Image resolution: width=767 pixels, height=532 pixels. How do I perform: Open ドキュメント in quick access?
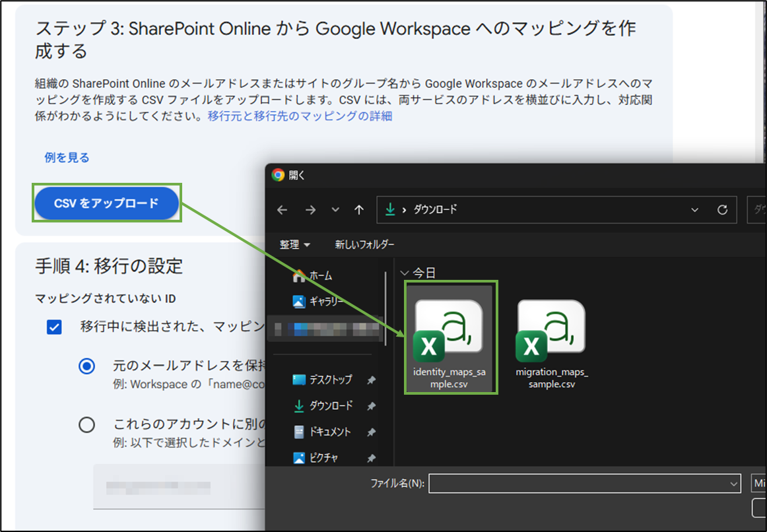pos(321,432)
